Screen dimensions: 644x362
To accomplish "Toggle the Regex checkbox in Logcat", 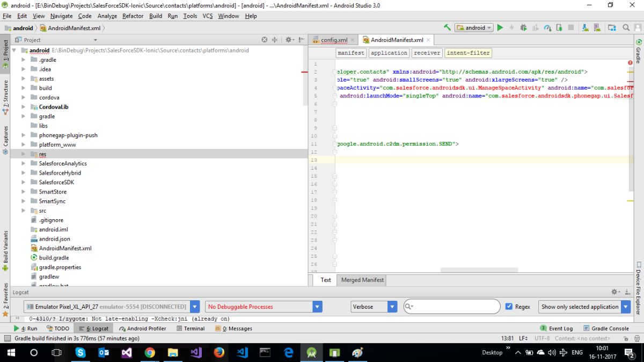I will (x=509, y=307).
